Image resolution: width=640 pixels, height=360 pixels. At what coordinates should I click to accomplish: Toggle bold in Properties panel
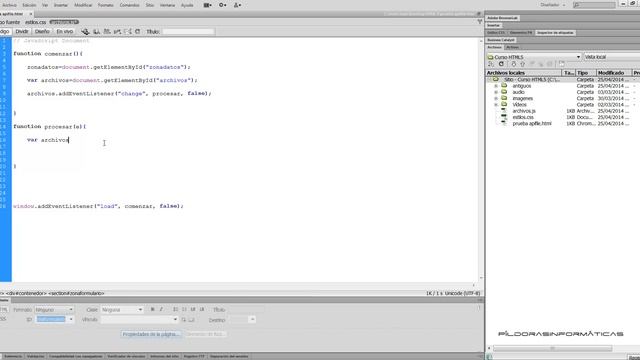[x=153, y=310]
